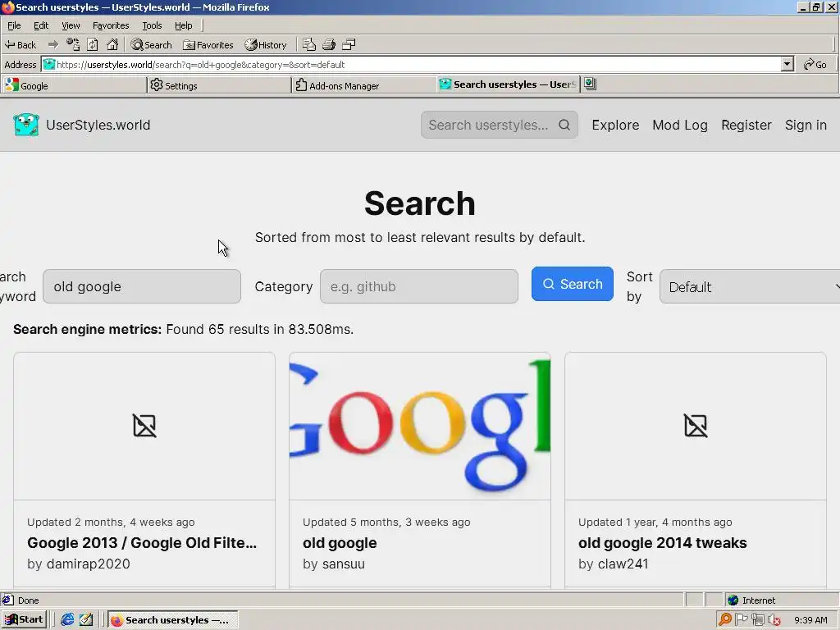The image size is (840, 630).
Task: Print the page with the printer icon
Action: (329, 45)
